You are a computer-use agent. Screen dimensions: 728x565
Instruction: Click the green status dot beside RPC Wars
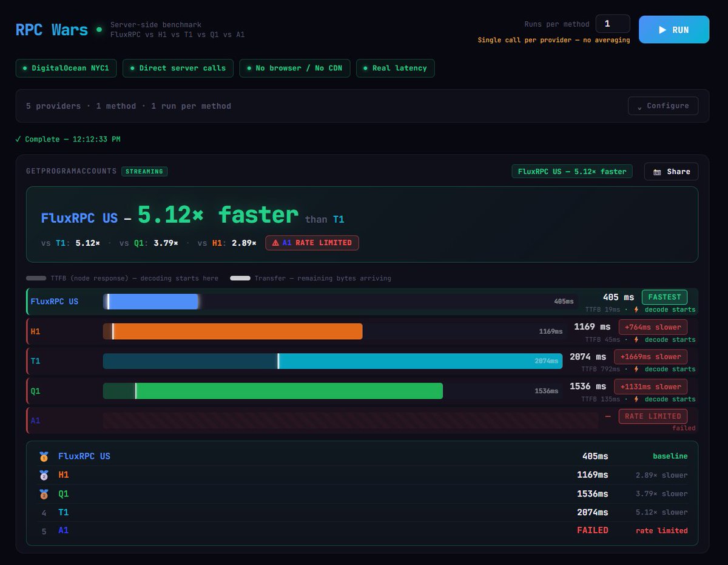click(x=99, y=29)
